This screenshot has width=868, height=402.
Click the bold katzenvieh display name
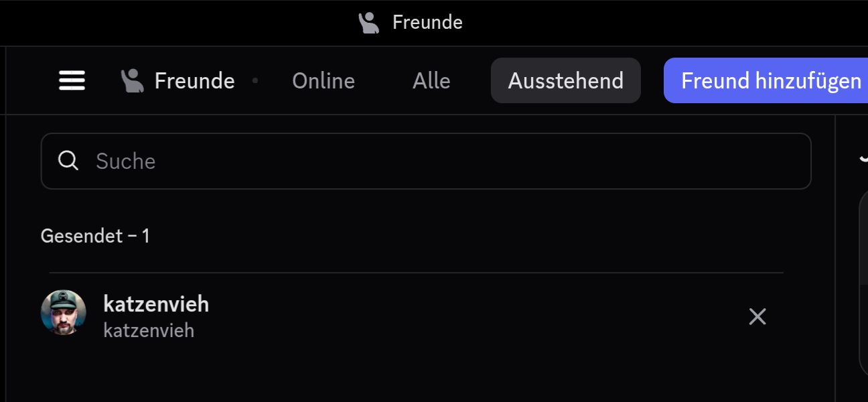click(156, 304)
